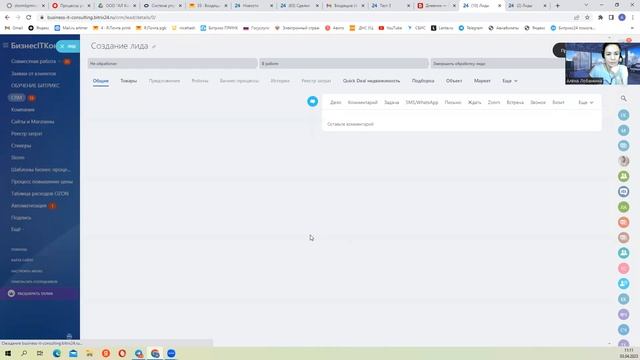The width and height of the screenshot is (640, 360).
Task: Open the Маркет tab
Action: tap(482, 81)
